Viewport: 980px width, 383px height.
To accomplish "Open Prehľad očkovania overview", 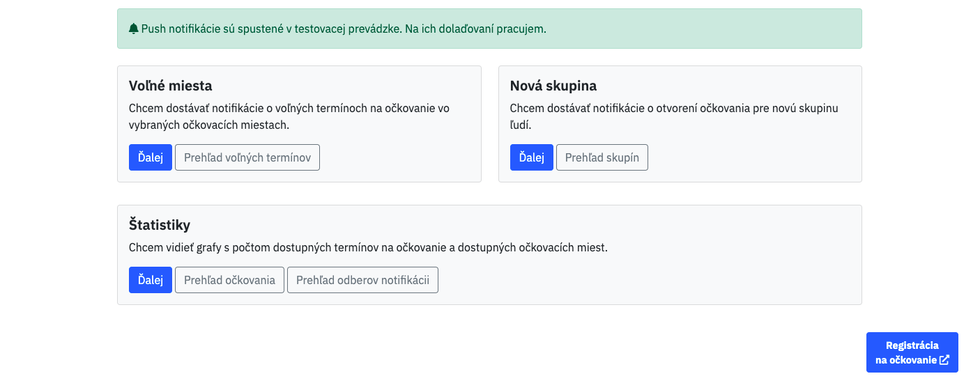I will click(x=229, y=280).
